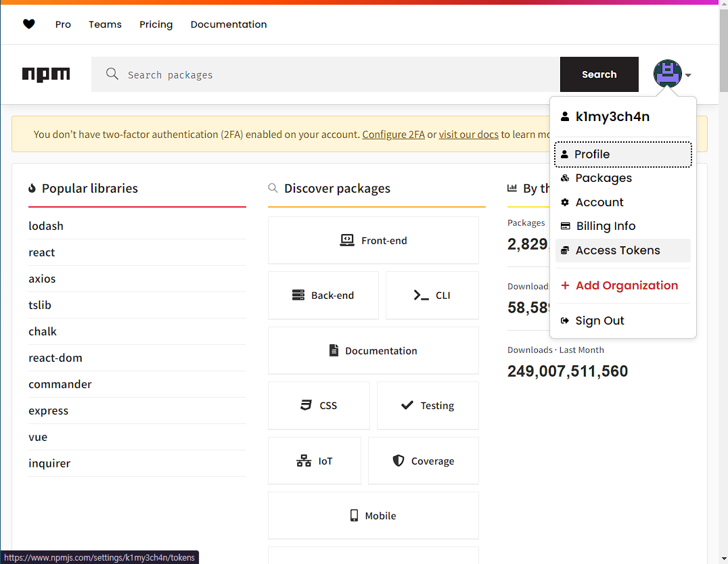This screenshot has width=728, height=564.
Task: Go to the Teams page
Action: [106, 24]
